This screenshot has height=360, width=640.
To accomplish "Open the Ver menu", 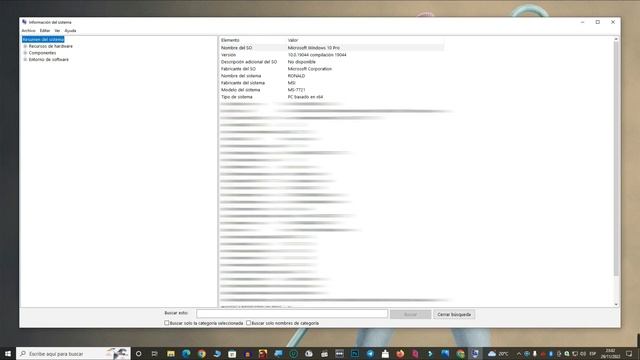I will 57,31.
